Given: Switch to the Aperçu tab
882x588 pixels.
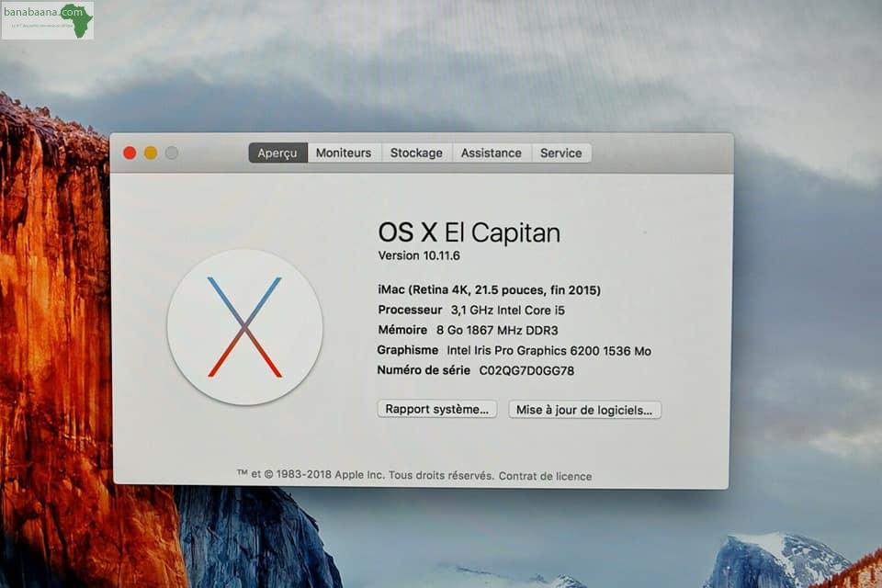Looking at the screenshot, I should point(277,153).
